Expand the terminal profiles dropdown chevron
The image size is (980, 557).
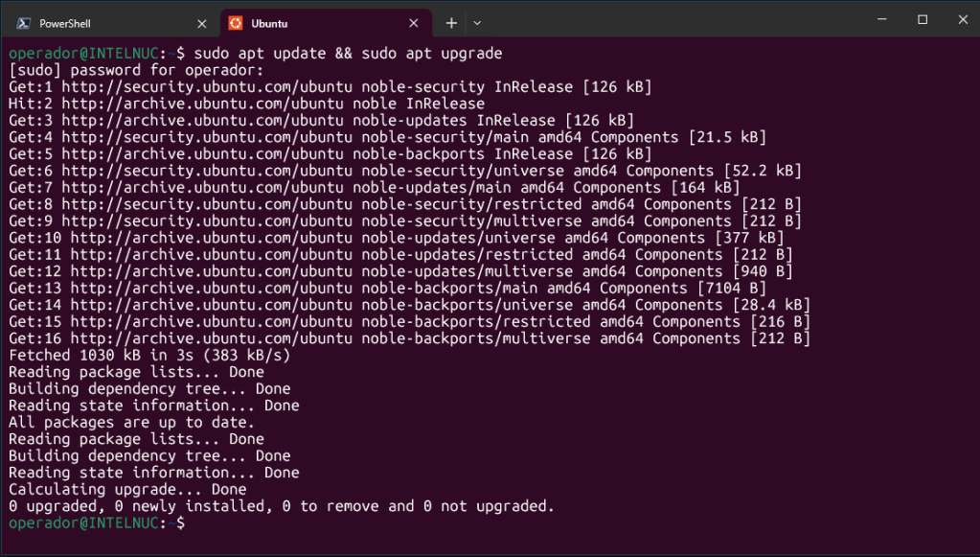tap(477, 23)
